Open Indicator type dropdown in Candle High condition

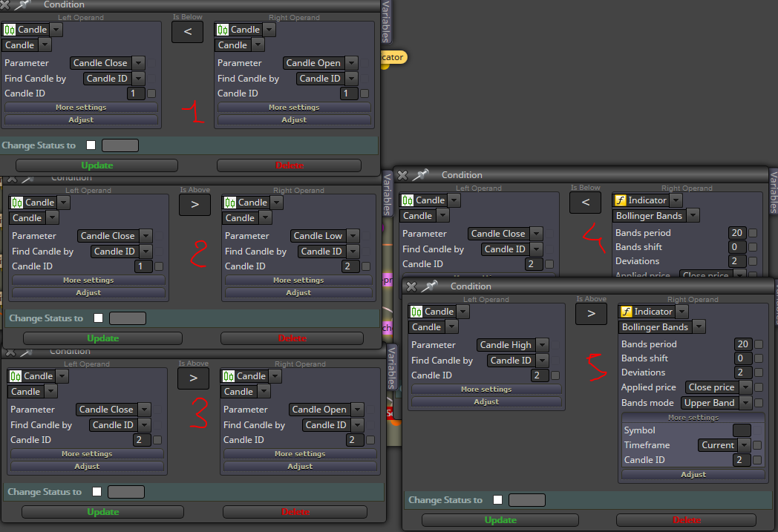pos(681,312)
